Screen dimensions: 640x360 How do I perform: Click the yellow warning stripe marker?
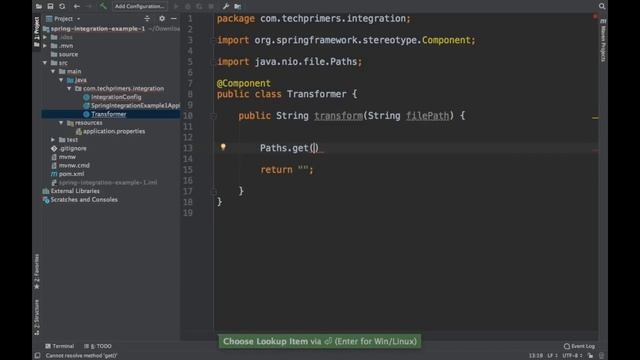pyautogui.click(x=595, y=118)
